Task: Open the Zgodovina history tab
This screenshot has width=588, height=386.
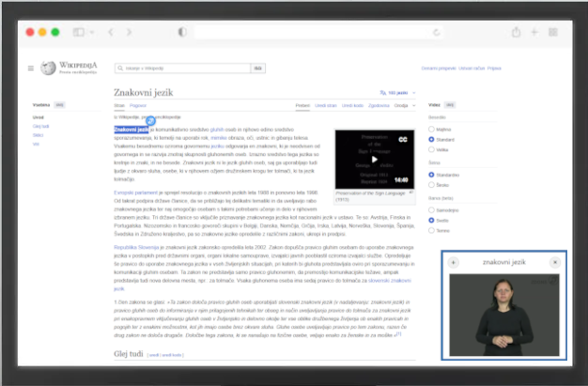Action: click(x=379, y=106)
